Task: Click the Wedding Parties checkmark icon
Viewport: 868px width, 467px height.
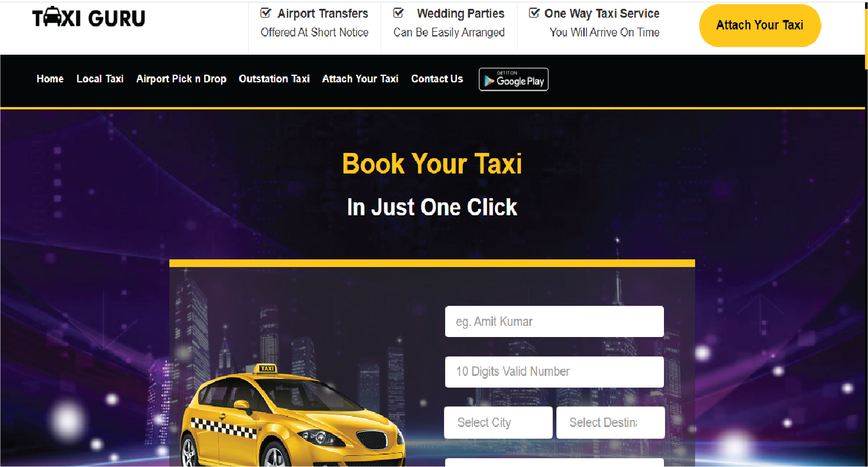Action: coord(398,13)
